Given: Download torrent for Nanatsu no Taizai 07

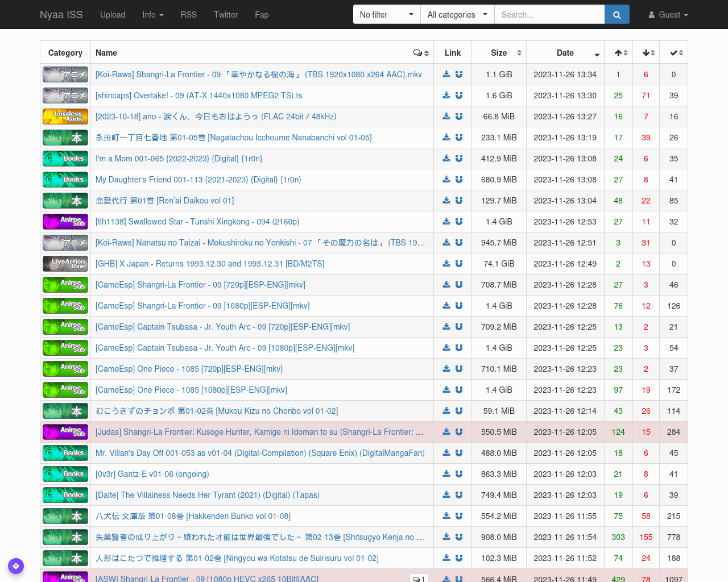Looking at the screenshot, I should tap(446, 243).
